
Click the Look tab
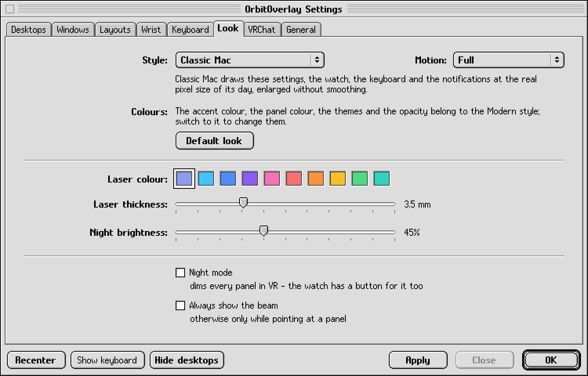pos(228,29)
